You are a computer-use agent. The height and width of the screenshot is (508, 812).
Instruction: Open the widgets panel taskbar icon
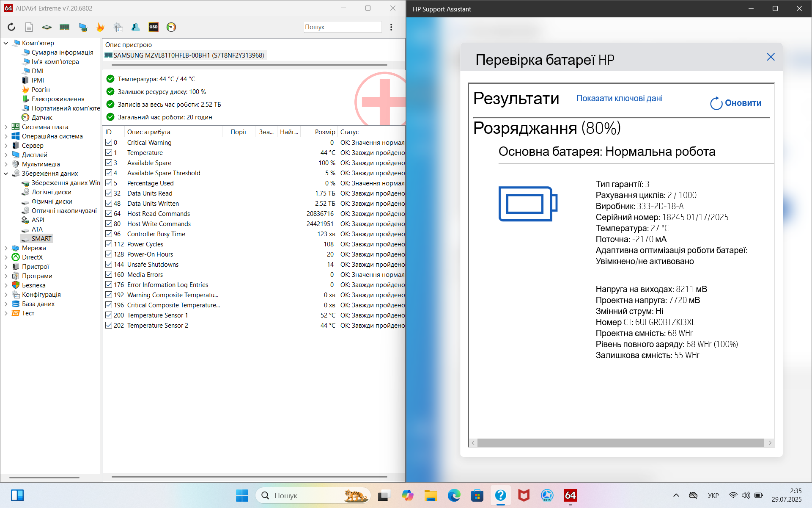pos(17,495)
